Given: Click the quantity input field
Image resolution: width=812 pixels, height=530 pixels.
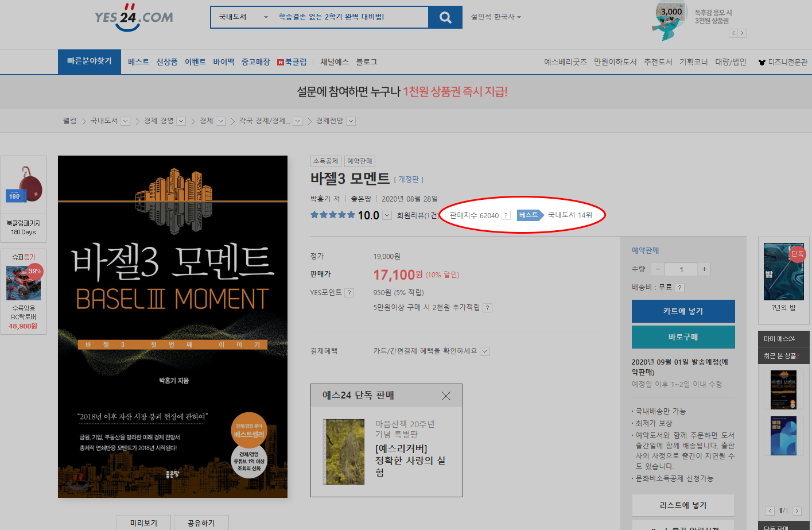Looking at the screenshot, I should (x=681, y=269).
